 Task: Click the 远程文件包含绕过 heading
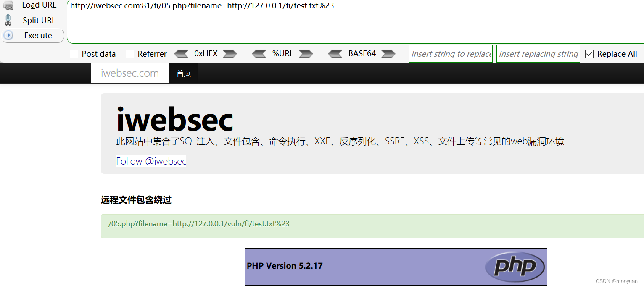[x=136, y=200]
